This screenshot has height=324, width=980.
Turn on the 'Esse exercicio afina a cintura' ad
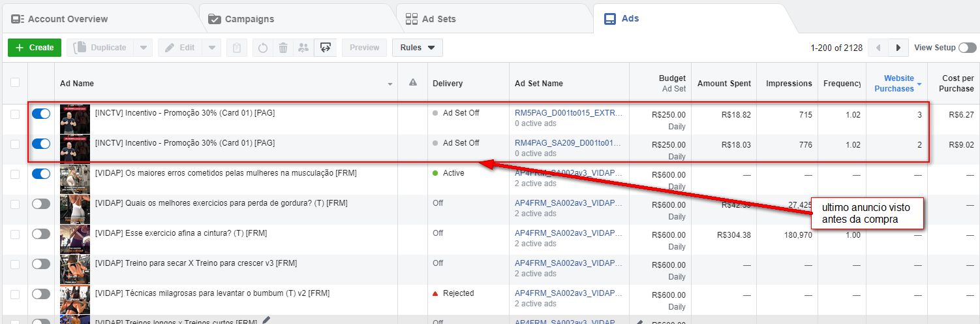(40, 234)
